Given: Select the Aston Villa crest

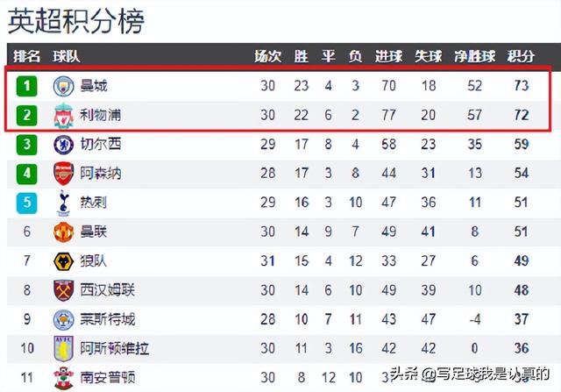Looking at the screenshot, I should [x=64, y=349].
